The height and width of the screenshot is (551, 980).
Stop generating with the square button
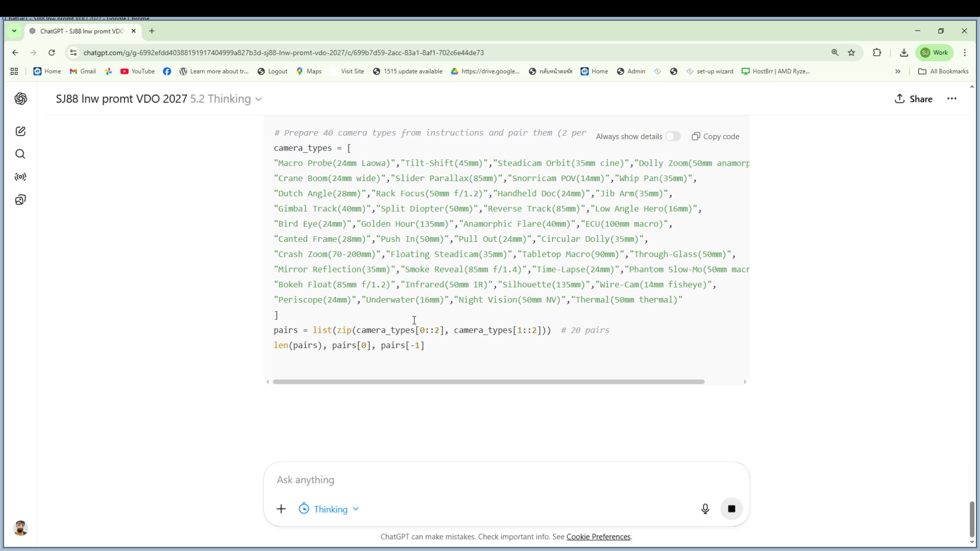click(x=731, y=509)
